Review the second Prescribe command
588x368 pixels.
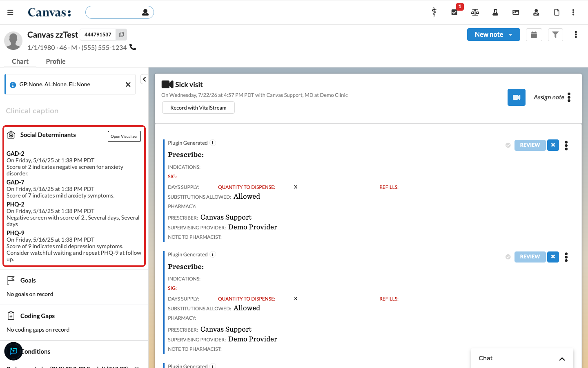(530, 257)
